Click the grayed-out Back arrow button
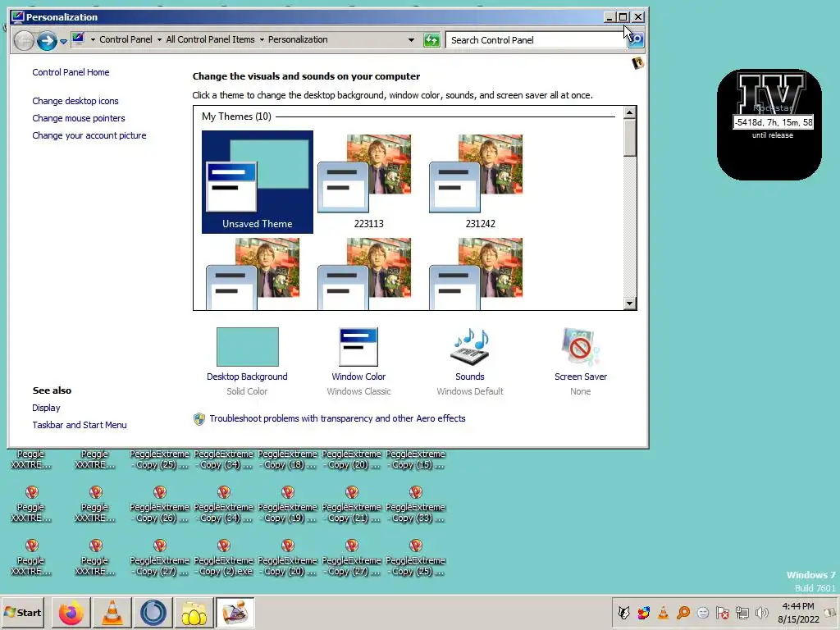Viewport: 840px width, 630px height. 24,40
